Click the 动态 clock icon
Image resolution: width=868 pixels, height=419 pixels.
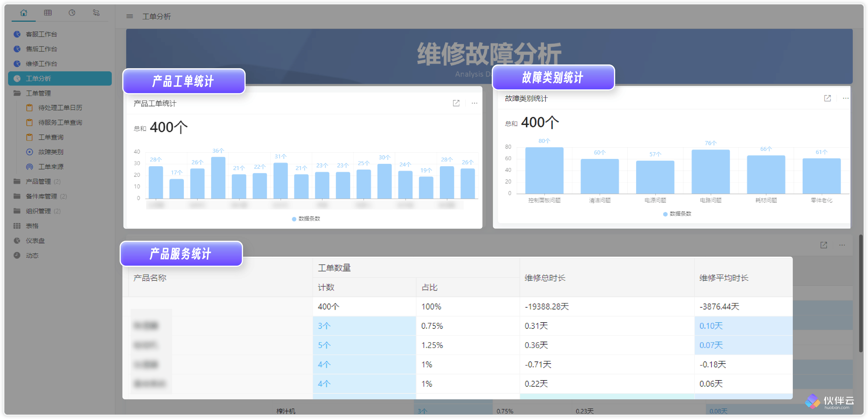coord(17,255)
